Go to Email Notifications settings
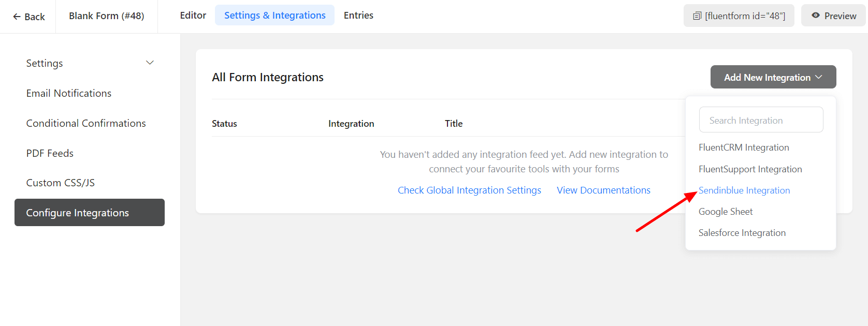868x326 pixels. [x=69, y=93]
